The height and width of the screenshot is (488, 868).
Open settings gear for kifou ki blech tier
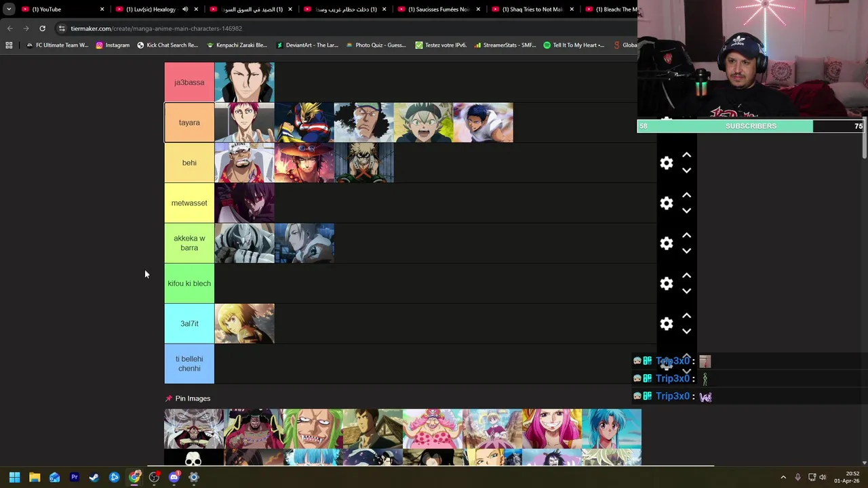point(667,283)
